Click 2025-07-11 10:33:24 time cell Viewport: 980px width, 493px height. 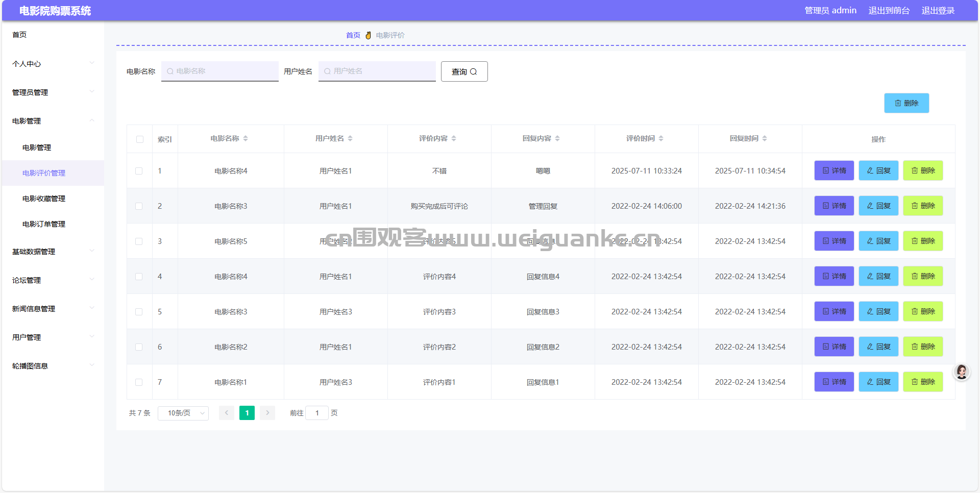[647, 171]
